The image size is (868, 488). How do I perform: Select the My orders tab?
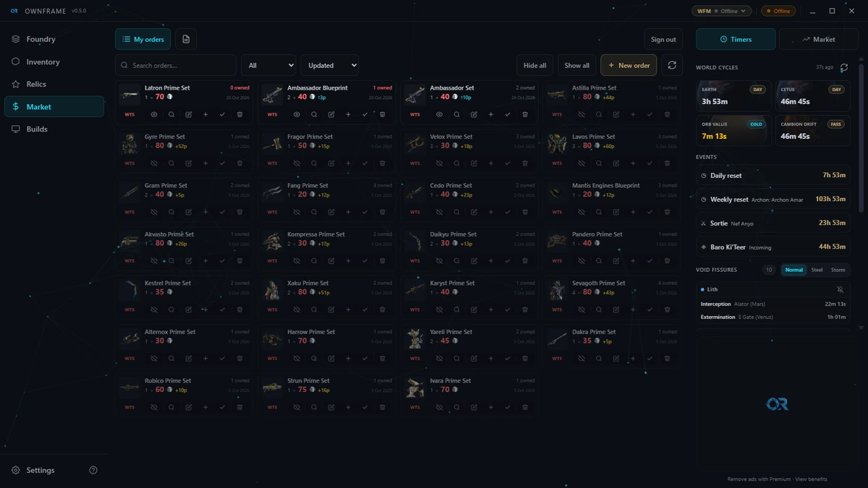point(142,39)
